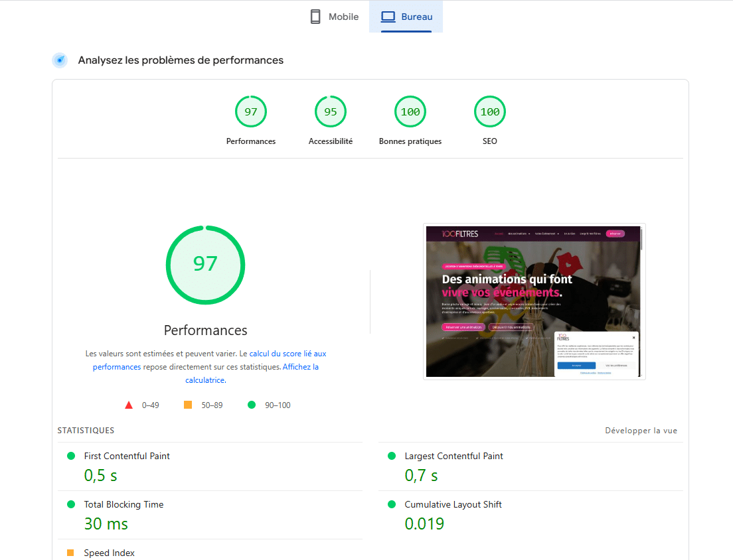The image size is (733, 560).
Task: Click the mobile phone icon
Action: pos(315,17)
